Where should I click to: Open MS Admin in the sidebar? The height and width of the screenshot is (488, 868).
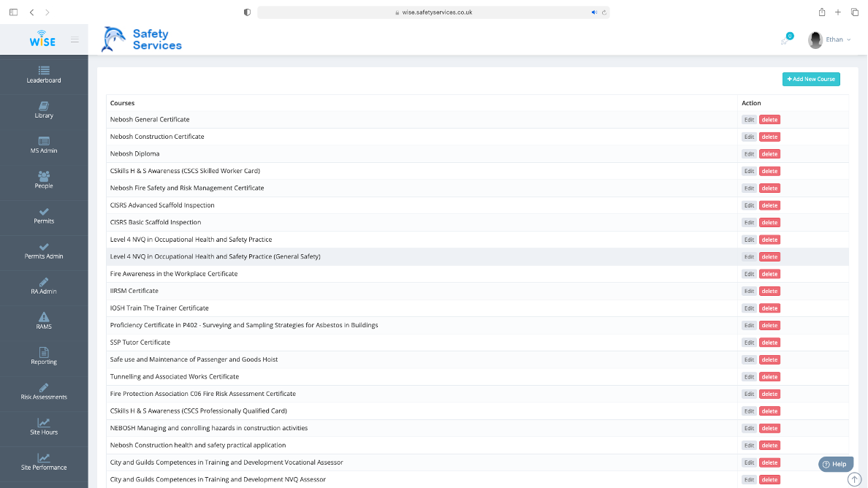click(44, 145)
